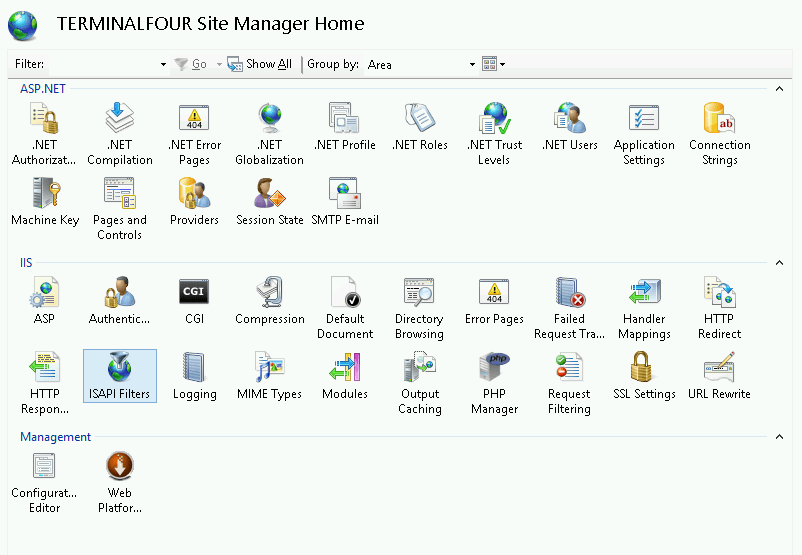The height and width of the screenshot is (555, 802).
Task: Open .NET Trust Levels feature
Action: tap(495, 134)
